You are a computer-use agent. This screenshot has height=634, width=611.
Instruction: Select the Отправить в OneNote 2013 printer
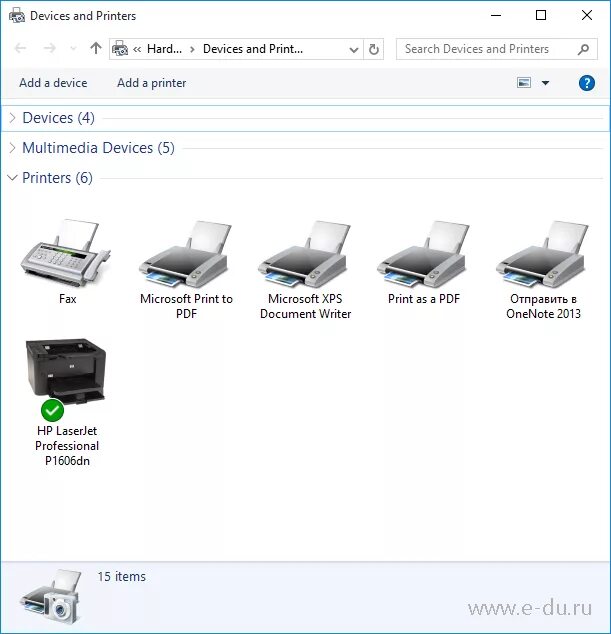pos(543,253)
